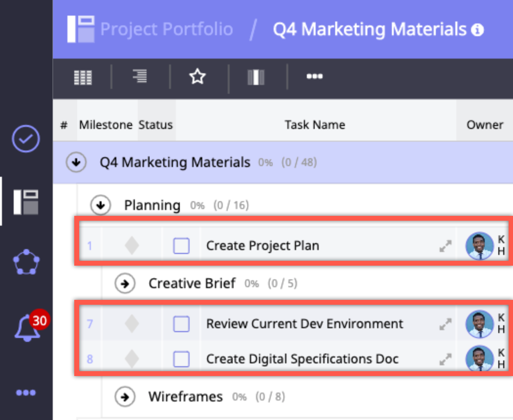
Task: Expand the Creative Brief group
Action: coord(126,284)
